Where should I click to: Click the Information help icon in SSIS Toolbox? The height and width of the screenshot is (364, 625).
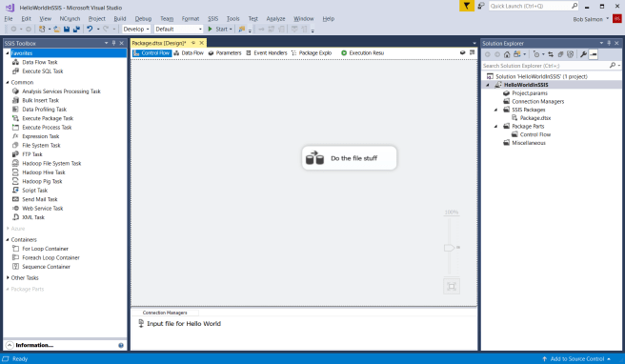coord(121,345)
